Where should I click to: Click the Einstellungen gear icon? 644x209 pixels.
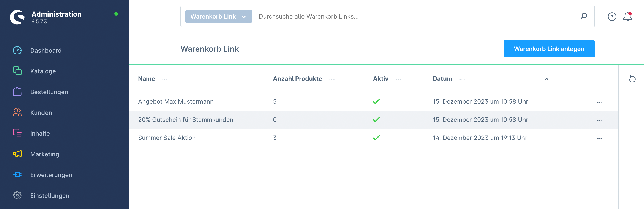point(17,195)
